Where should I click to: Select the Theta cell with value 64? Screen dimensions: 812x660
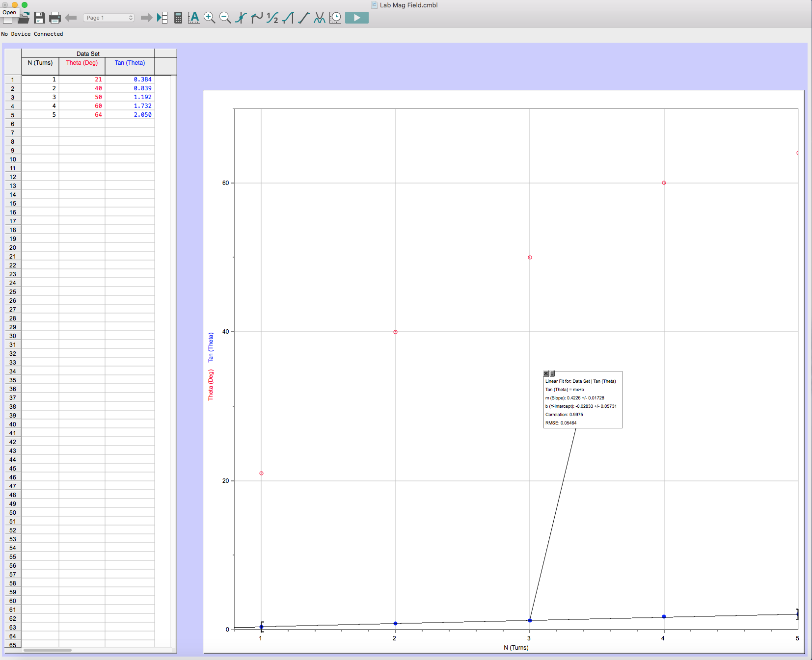click(82, 115)
